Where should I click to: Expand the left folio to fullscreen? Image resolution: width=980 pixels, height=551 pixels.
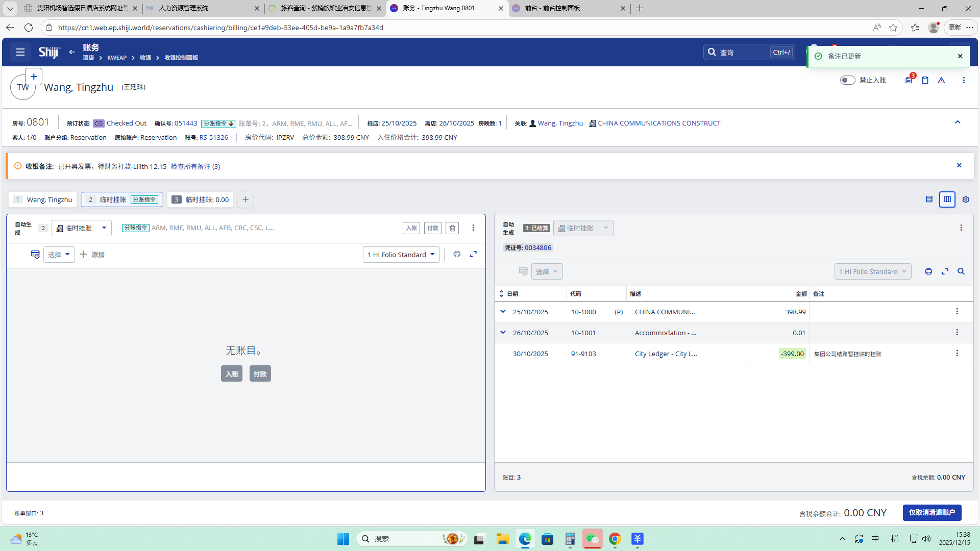(473, 254)
